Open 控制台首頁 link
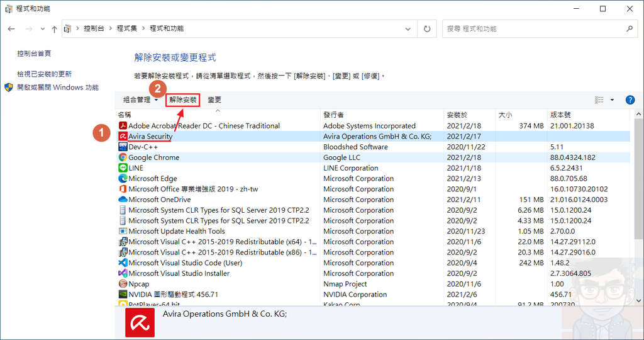The image size is (644, 340). [x=34, y=54]
